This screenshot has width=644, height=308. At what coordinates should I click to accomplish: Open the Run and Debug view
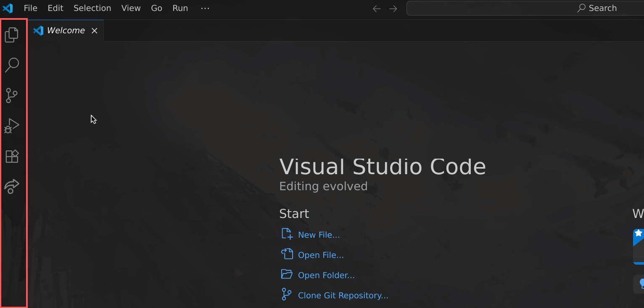[x=12, y=126]
